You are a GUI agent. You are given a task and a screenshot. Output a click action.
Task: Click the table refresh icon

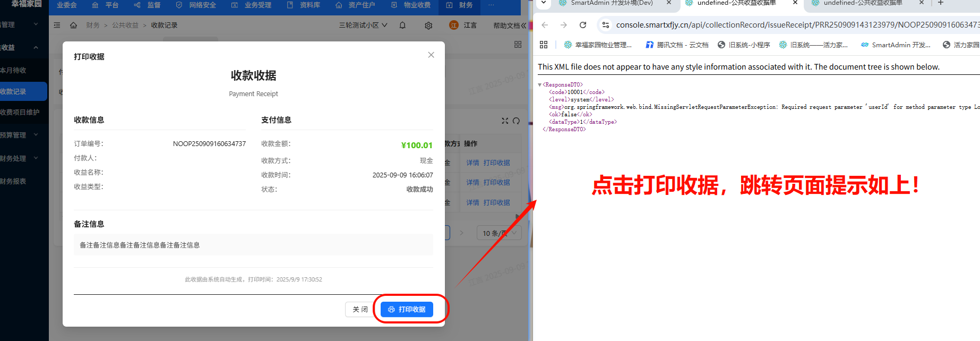(516, 121)
